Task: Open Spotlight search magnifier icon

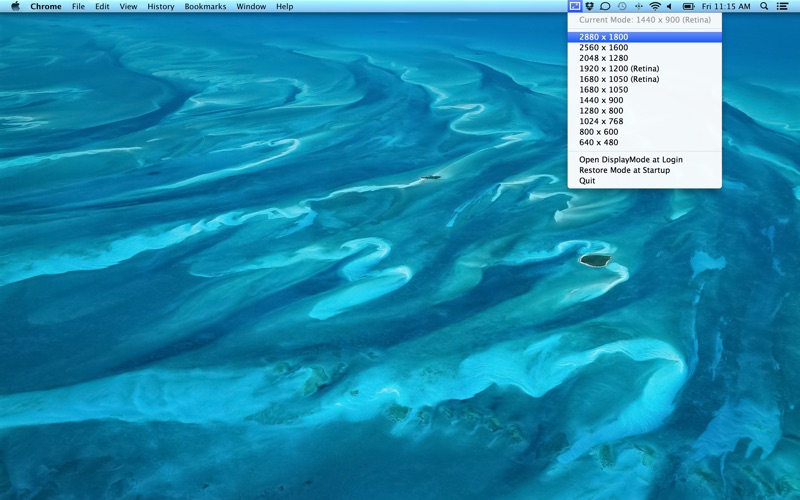Action: pyautogui.click(x=764, y=6)
